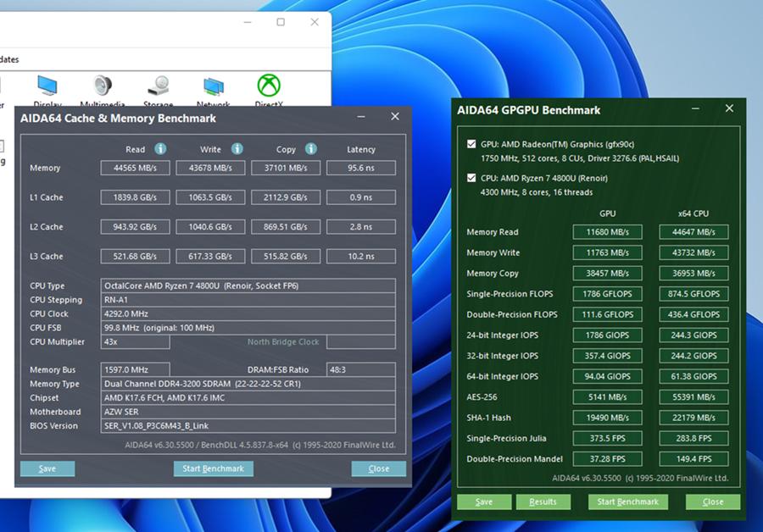Click the info icon beside Read
Viewport: 763px width, 532px height.
click(160, 149)
